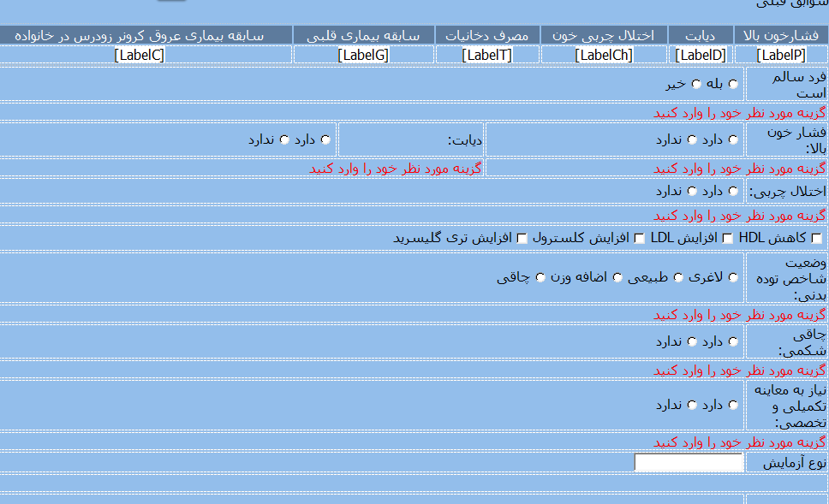Select لاغری body mass index option
The width and height of the screenshot is (829, 504).
coord(733,277)
